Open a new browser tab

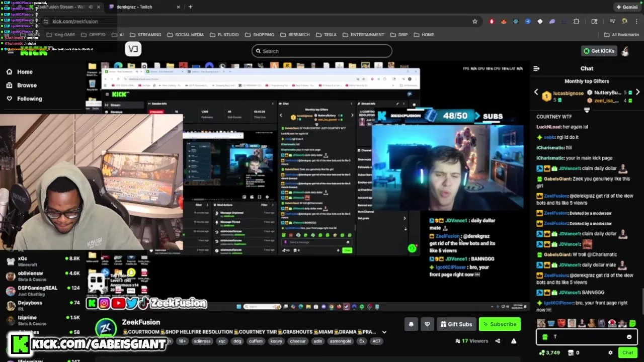point(190,7)
